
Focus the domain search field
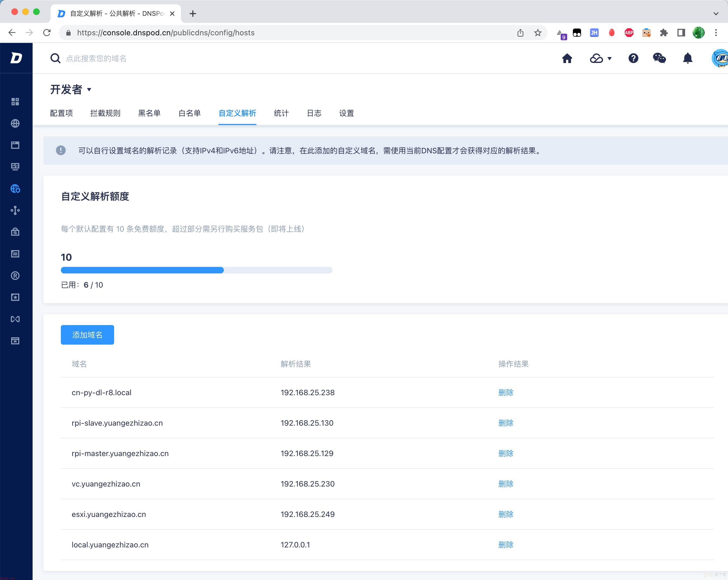96,58
